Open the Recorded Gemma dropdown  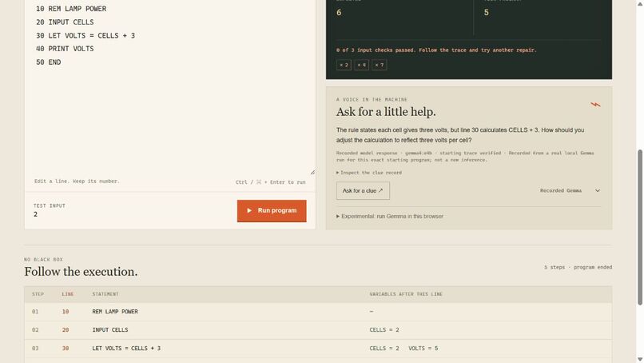coord(570,191)
